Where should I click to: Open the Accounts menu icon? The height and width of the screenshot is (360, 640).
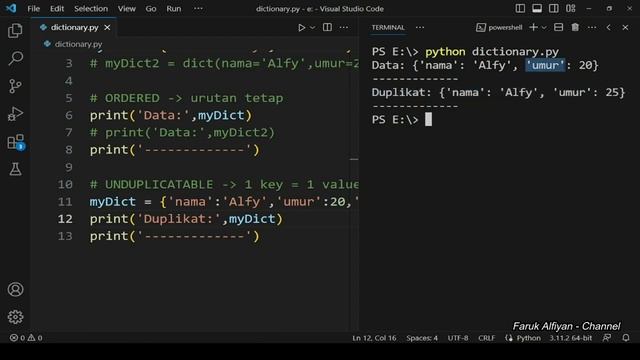(15, 289)
